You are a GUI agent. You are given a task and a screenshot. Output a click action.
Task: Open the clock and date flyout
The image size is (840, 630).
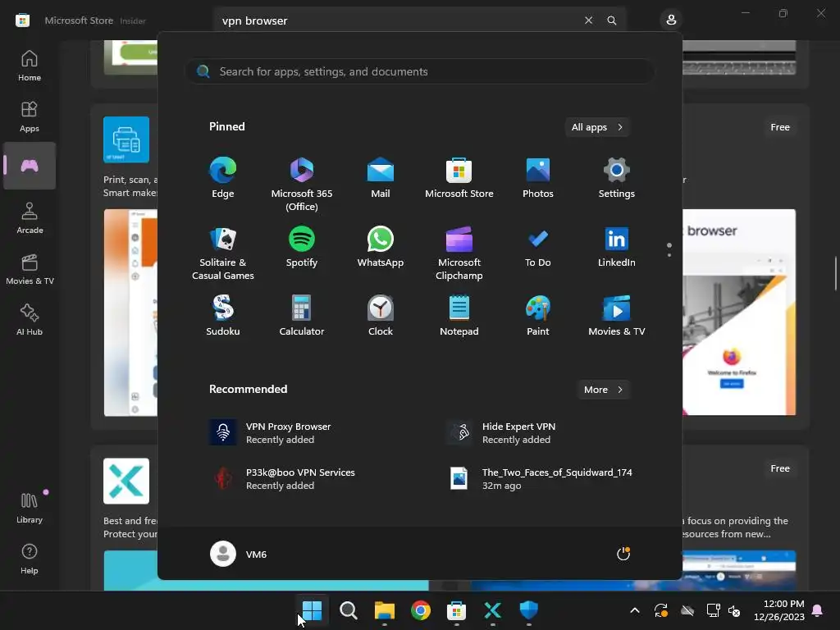click(x=779, y=610)
